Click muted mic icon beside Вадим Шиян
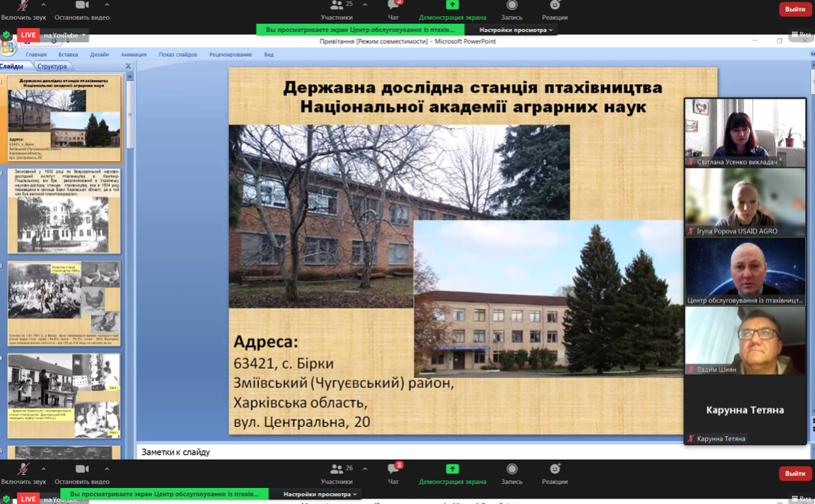 click(690, 370)
